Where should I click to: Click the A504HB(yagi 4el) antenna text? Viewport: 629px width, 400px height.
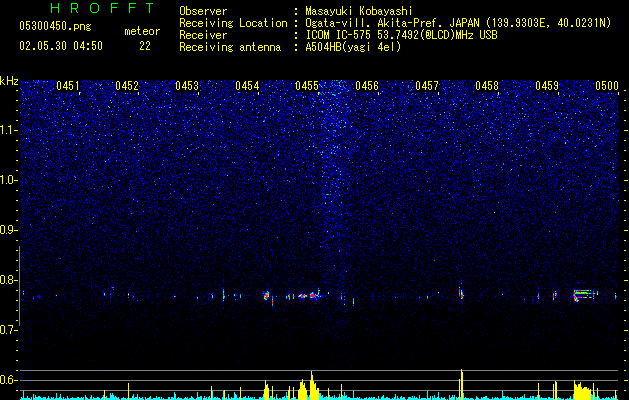pyautogui.click(x=353, y=47)
